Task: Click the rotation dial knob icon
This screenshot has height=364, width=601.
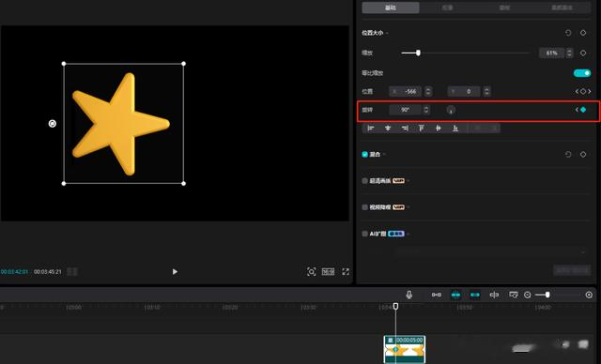Action: (451, 111)
